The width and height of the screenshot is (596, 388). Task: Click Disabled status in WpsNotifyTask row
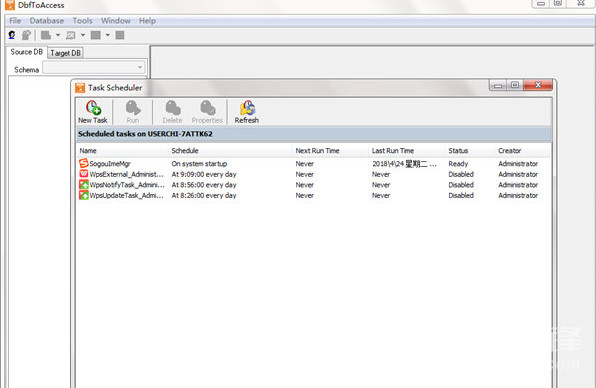[x=461, y=185]
